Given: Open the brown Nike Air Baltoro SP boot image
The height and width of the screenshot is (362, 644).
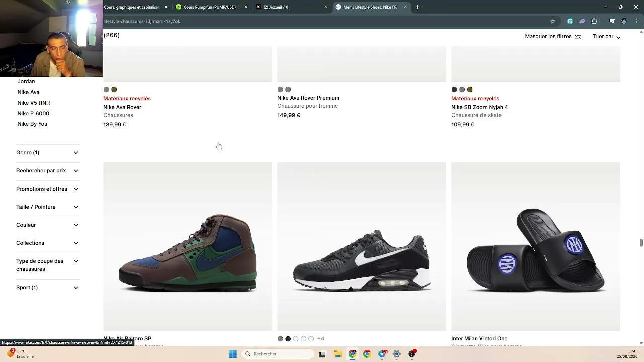Looking at the screenshot, I should click(188, 246).
